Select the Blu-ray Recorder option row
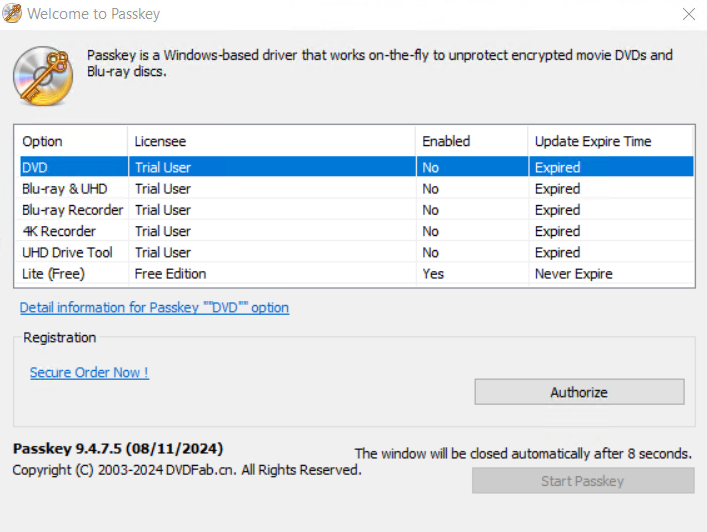The height and width of the screenshot is (532, 707). (72, 210)
